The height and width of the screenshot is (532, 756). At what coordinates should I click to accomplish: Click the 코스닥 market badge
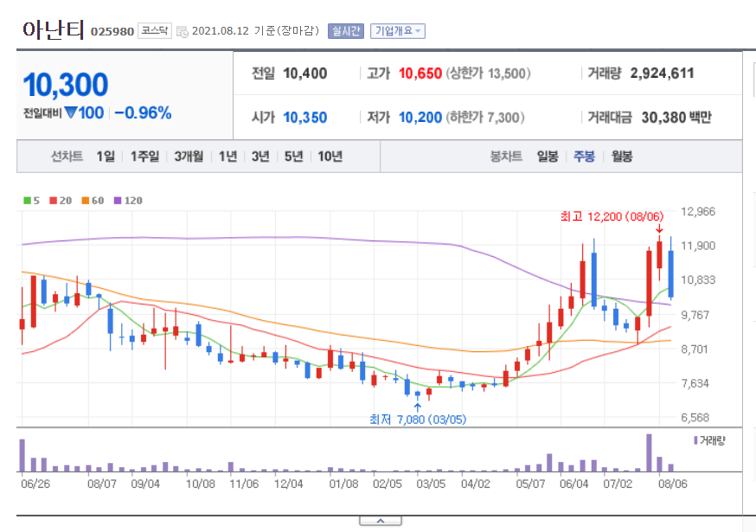tap(155, 31)
